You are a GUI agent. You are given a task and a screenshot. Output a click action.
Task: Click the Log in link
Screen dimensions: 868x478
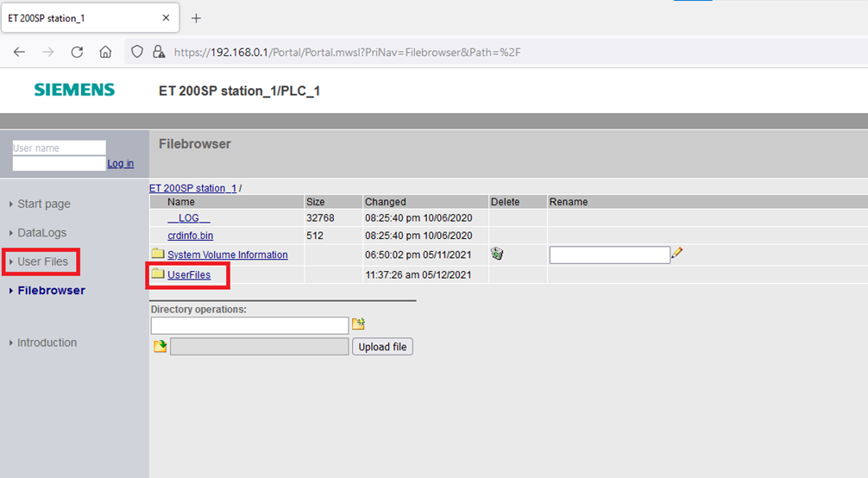point(120,164)
